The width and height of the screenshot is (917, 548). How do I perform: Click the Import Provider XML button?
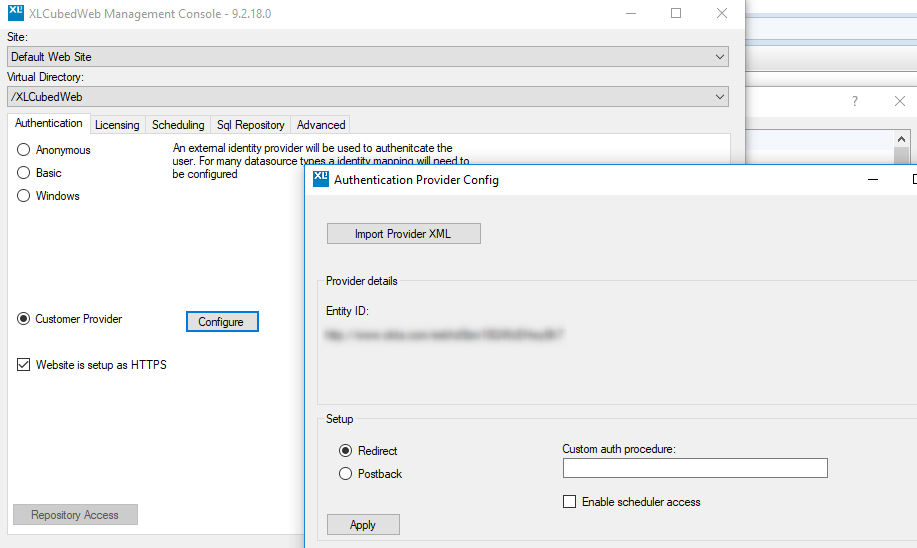pos(403,234)
